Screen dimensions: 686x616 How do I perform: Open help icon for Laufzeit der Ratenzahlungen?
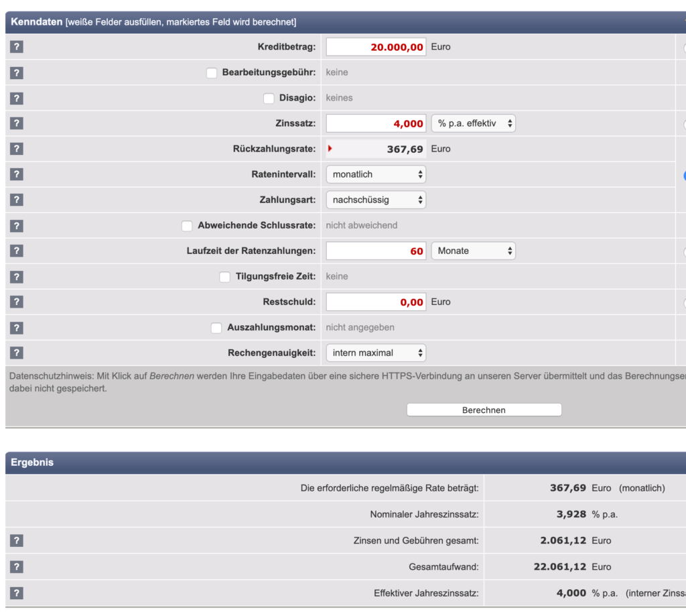[17, 251]
